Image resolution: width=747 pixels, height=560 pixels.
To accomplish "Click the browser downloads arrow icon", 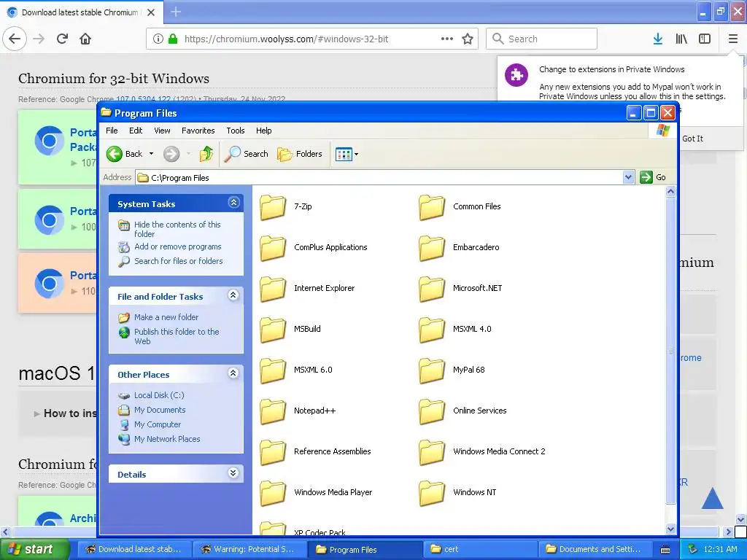I will [x=658, y=39].
